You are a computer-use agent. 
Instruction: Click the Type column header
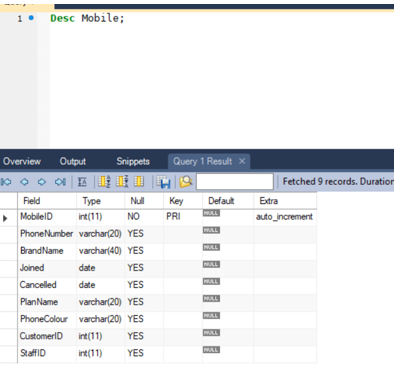101,201
